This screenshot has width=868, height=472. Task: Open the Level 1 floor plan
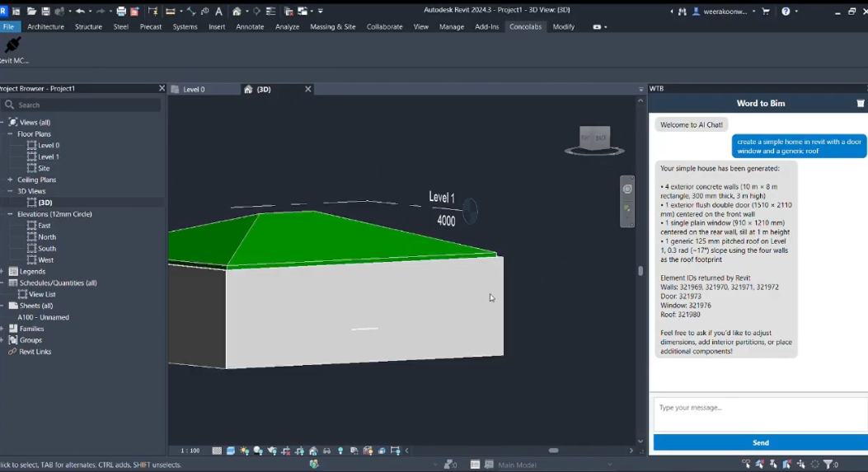(48, 157)
